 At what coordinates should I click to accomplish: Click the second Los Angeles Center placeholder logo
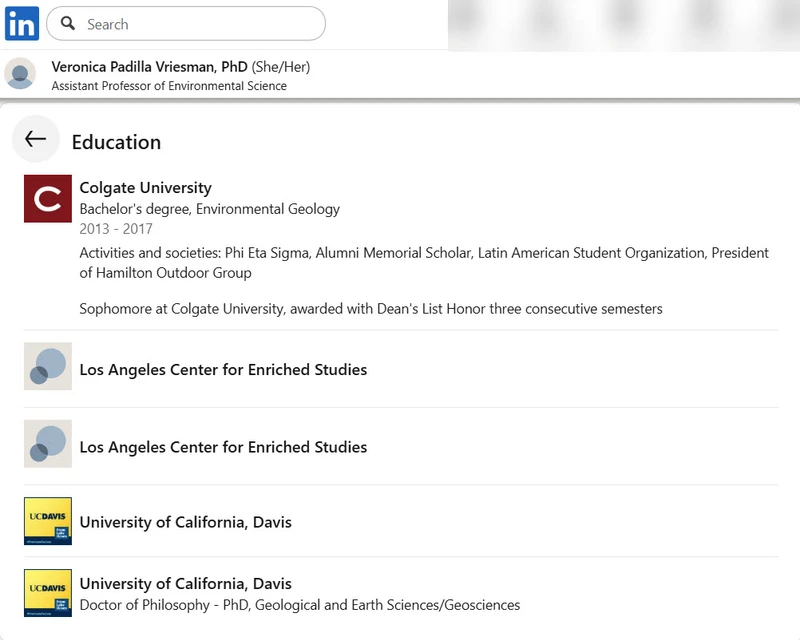pos(48,444)
